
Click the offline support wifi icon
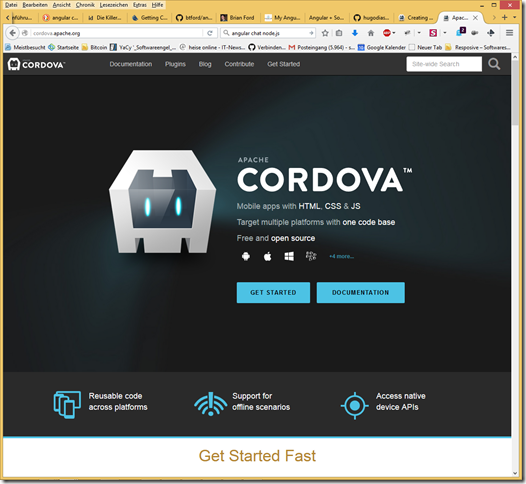coord(210,404)
